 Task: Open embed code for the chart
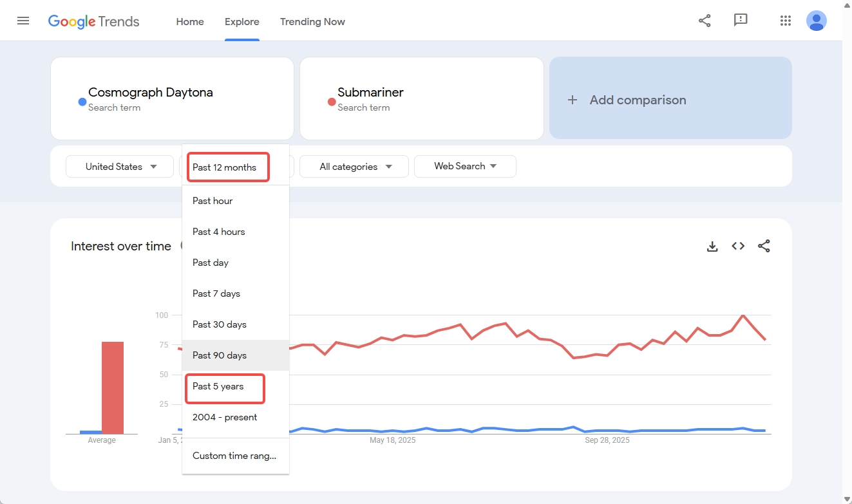[x=738, y=246]
